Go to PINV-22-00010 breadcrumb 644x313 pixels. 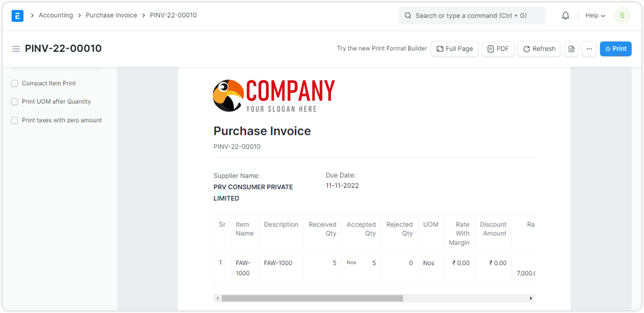173,15
